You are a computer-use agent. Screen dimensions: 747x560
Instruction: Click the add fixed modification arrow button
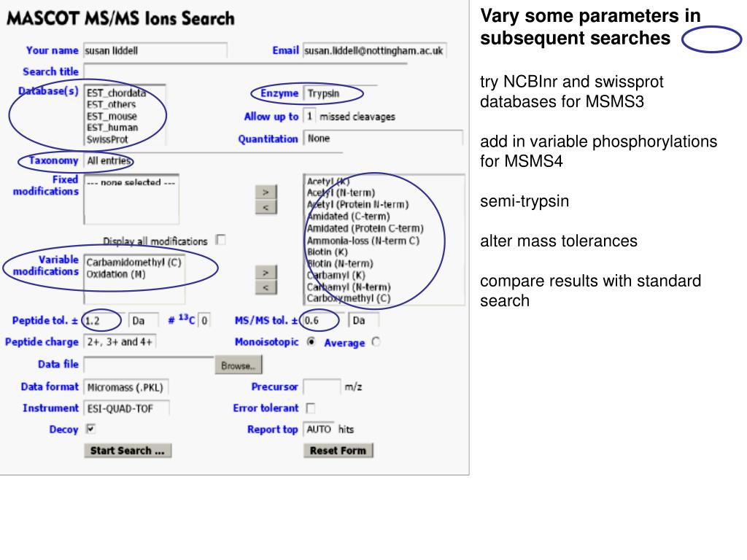pos(266,192)
